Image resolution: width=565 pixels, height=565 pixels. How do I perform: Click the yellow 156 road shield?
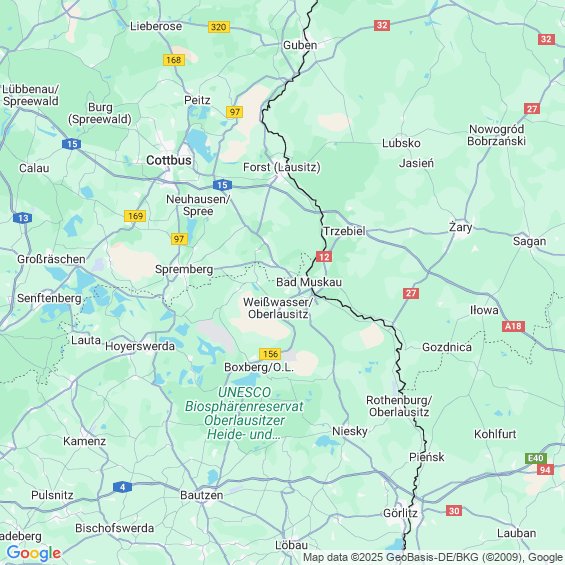coord(270,354)
